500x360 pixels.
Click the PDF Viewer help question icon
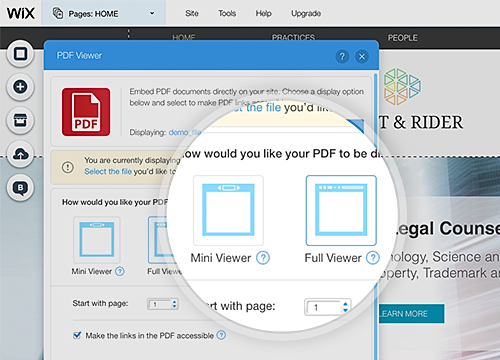pyautogui.click(x=342, y=57)
